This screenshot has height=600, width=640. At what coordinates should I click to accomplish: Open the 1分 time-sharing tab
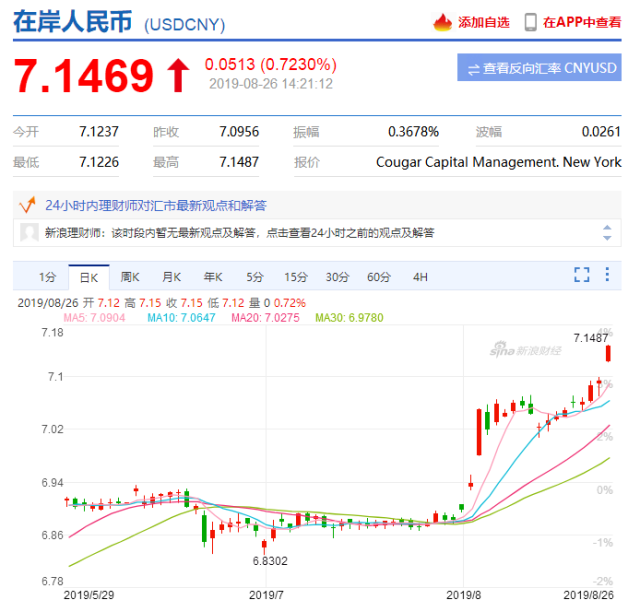tap(47, 276)
